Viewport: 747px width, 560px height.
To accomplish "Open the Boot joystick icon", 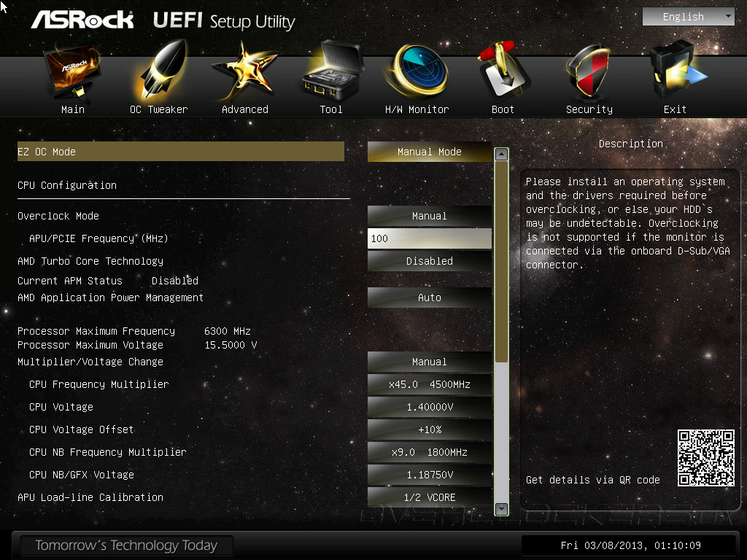I will pyautogui.click(x=503, y=71).
